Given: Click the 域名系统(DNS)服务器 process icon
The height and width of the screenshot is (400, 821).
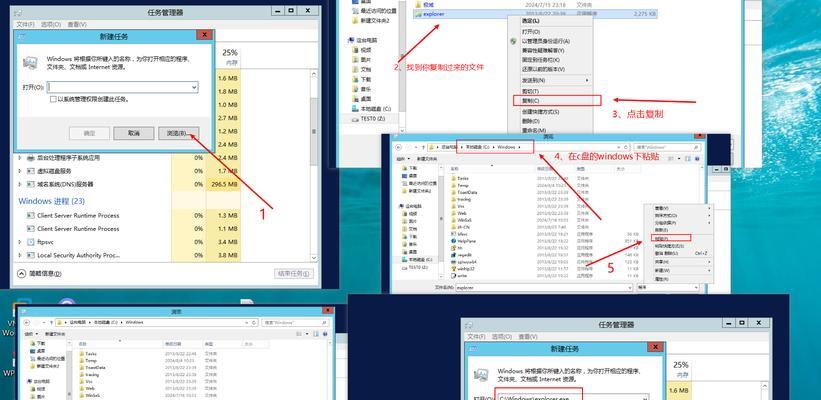Looking at the screenshot, I should (31, 184).
